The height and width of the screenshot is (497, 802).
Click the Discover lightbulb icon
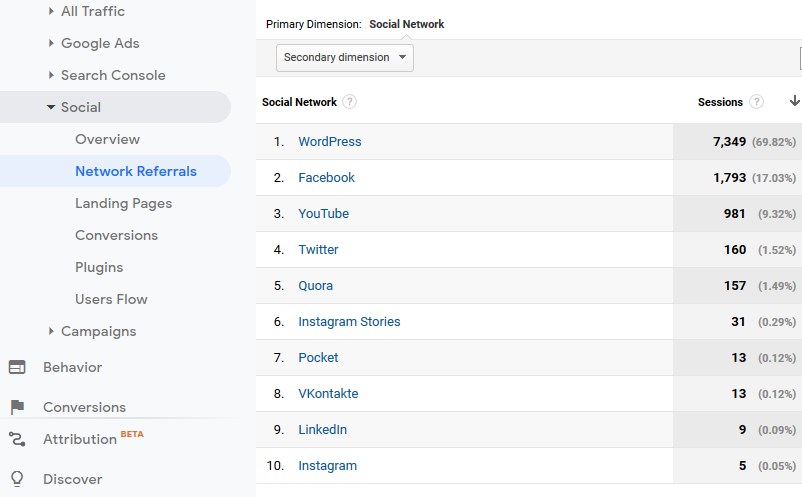pos(17,479)
